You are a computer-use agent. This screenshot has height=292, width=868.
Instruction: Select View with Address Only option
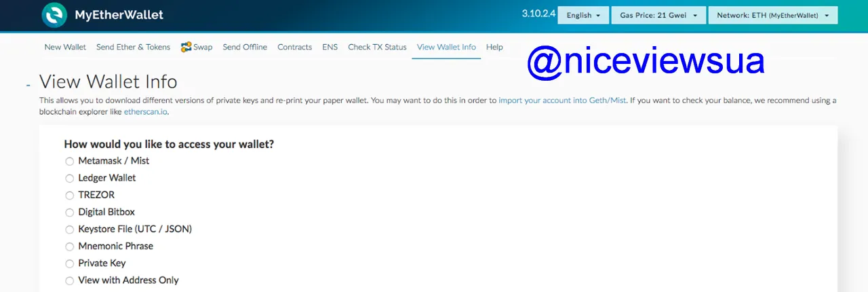tap(69, 280)
